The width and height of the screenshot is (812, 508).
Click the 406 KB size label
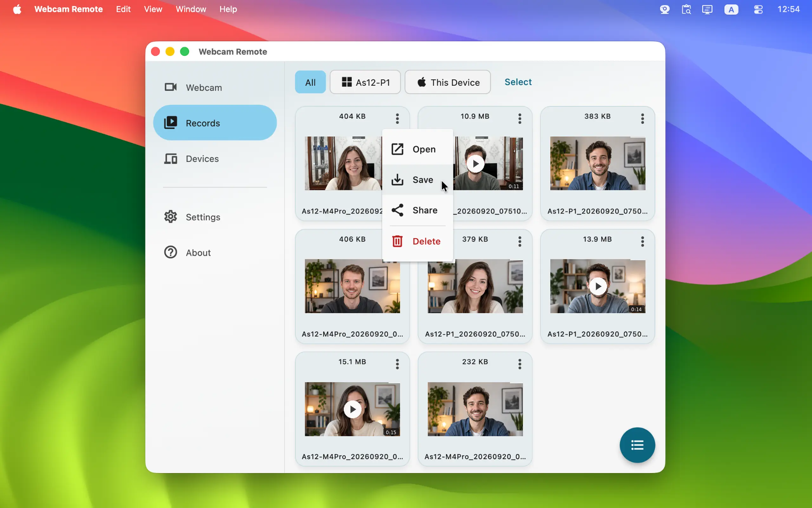352,239
